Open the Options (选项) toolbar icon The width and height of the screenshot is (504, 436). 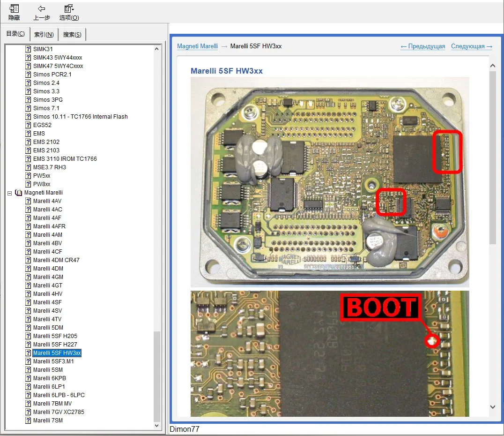69,8
